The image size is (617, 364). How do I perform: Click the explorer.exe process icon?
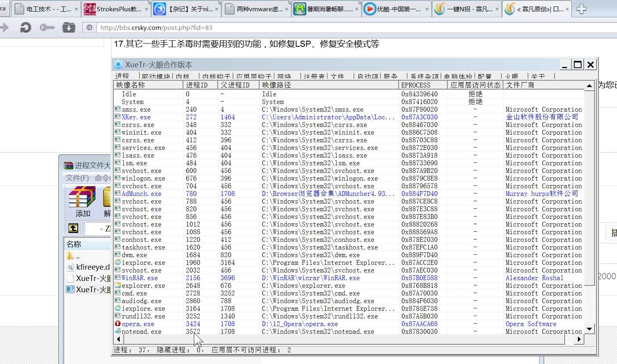(x=118, y=285)
